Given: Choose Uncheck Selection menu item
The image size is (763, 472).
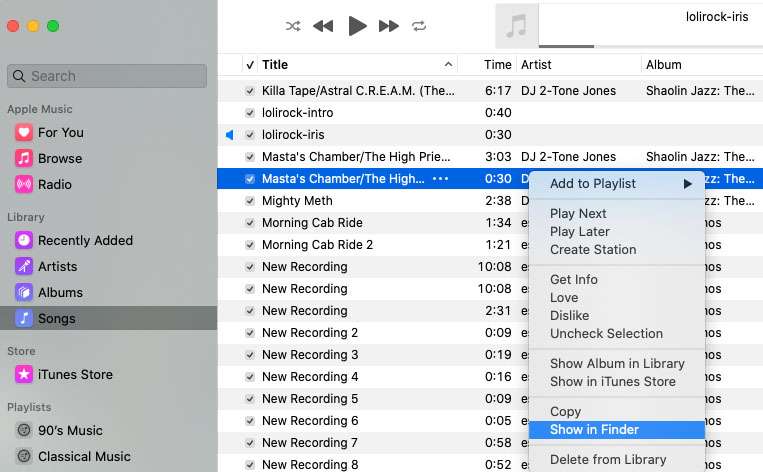Looking at the screenshot, I should click(606, 334).
